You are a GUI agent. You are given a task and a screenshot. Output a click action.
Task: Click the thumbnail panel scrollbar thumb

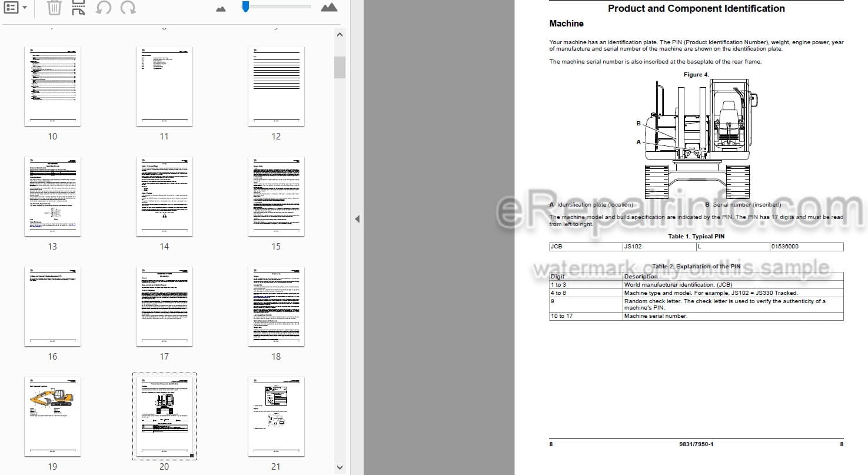(340, 67)
